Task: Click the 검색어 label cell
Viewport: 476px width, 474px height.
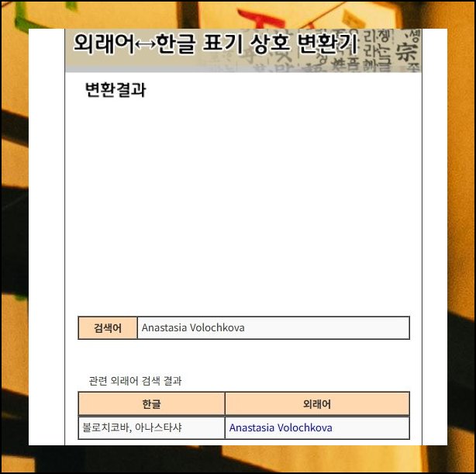Action: coord(108,328)
